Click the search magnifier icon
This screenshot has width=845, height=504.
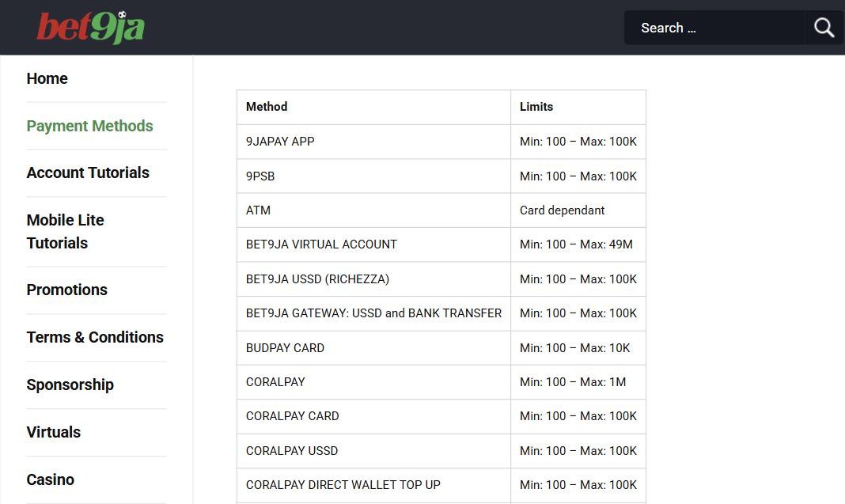(824, 28)
